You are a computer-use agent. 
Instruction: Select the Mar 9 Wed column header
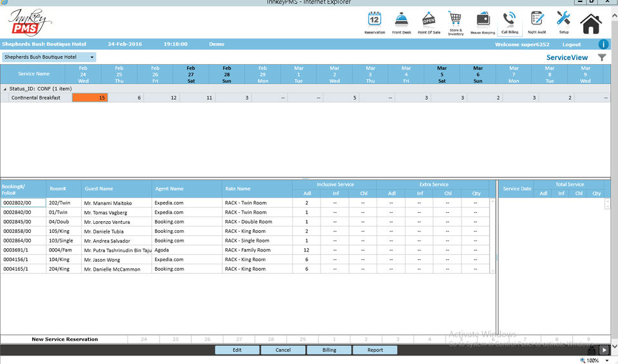(x=585, y=75)
